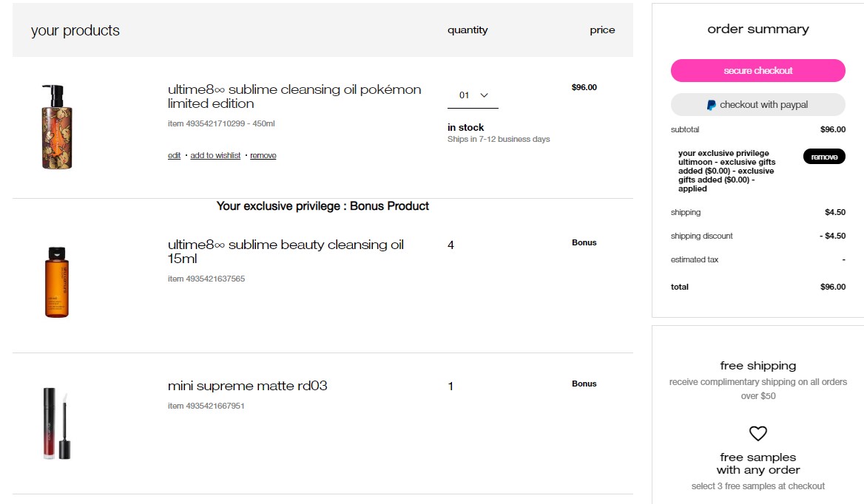Click the shipping discount amount - $4.50
Viewport: 864px width, 504px height.
(x=833, y=236)
